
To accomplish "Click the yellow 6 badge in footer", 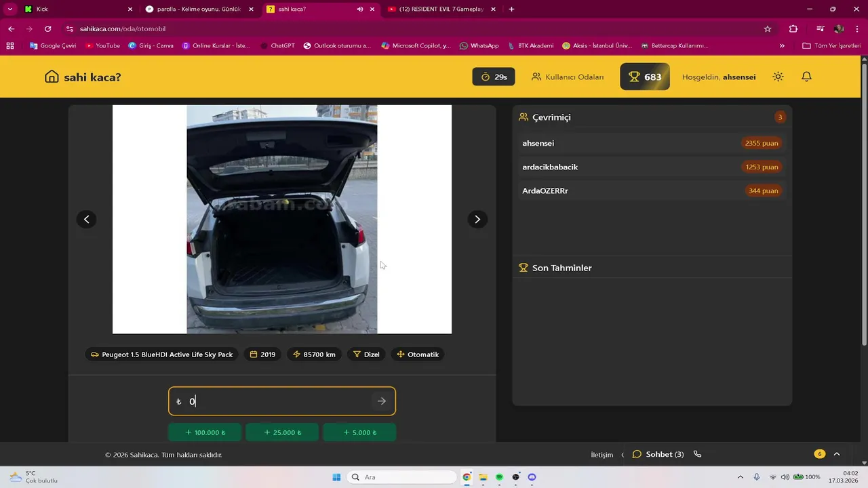I will pyautogui.click(x=819, y=454).
